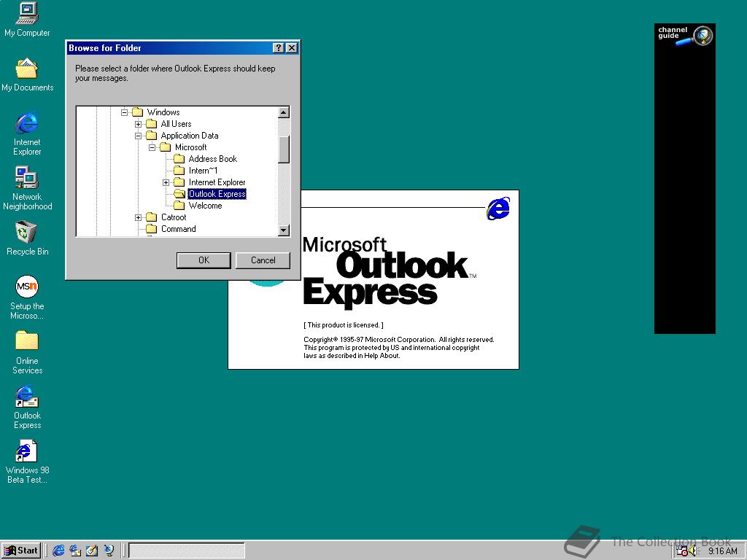Launch Internet Explorer from Quick Launch
747x560 pixels.
coord(58,551)
